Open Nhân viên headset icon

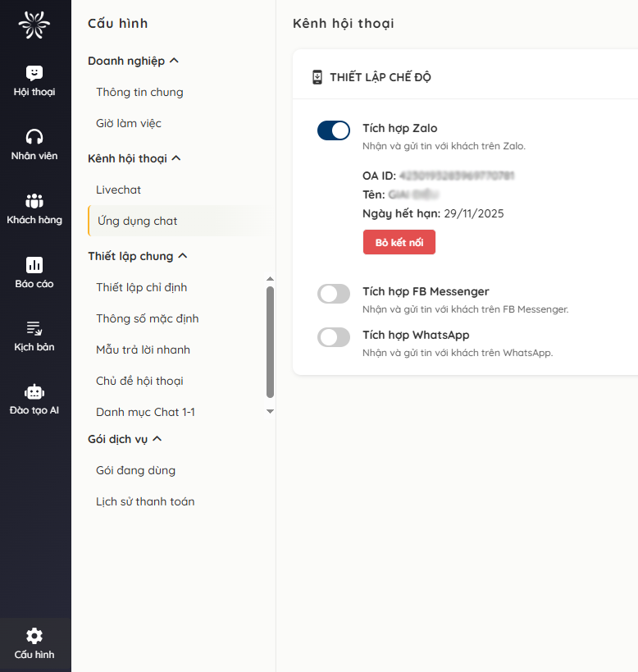[x=34, y=137]
